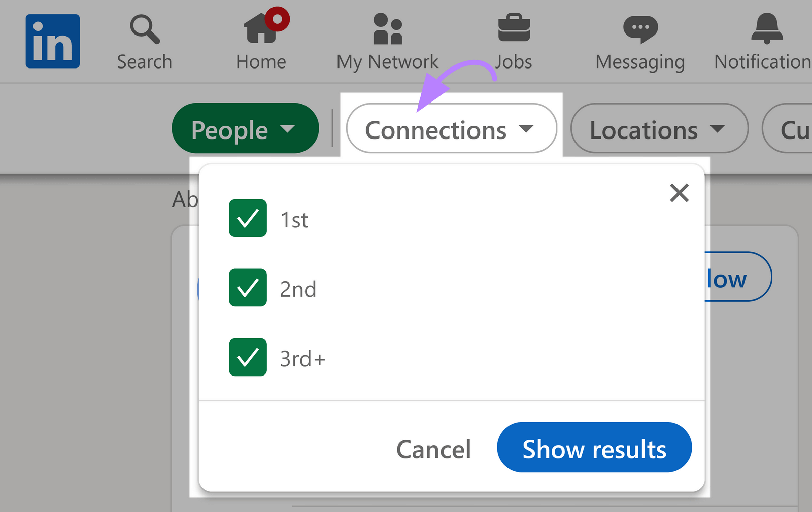Disable the 3rd+ connections checkbox
Viewport: 812px width, 512px height.
[248, 358]
